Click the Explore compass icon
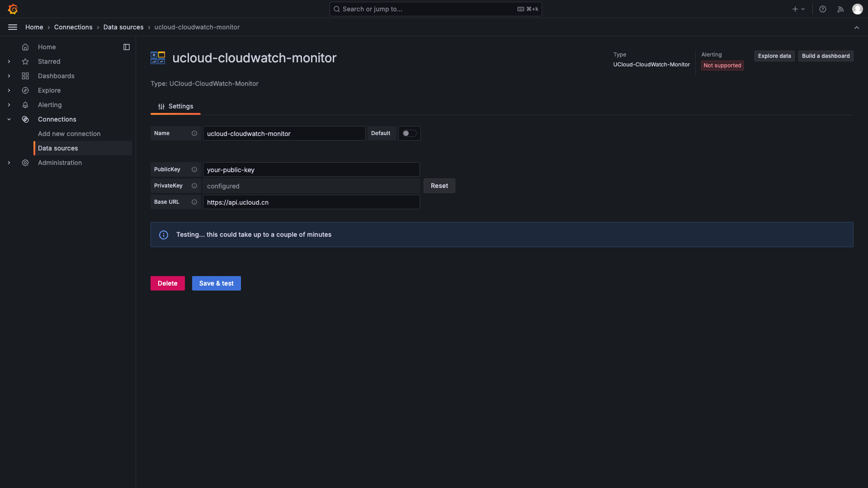868x488 pixels. click(x=25, y=90)
